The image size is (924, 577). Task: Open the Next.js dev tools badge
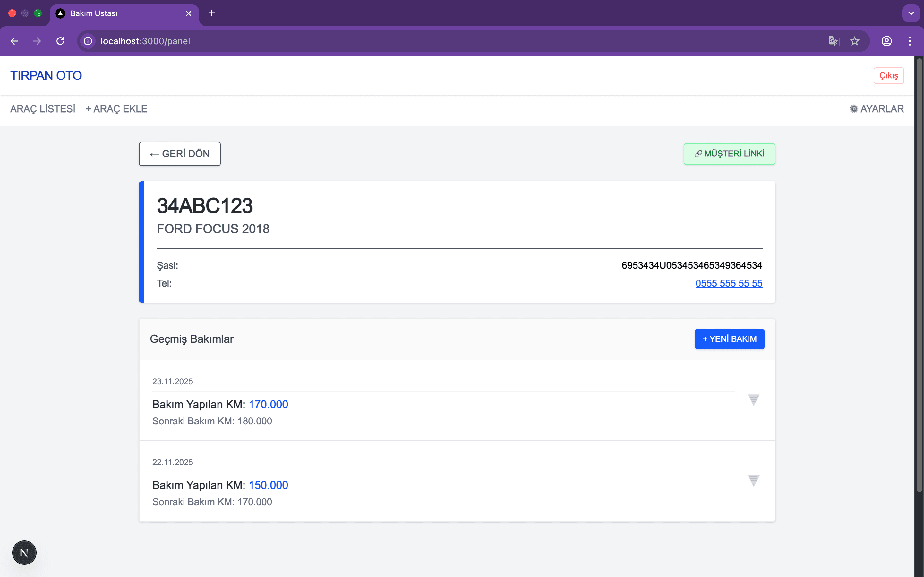click(x=24, y=552)
